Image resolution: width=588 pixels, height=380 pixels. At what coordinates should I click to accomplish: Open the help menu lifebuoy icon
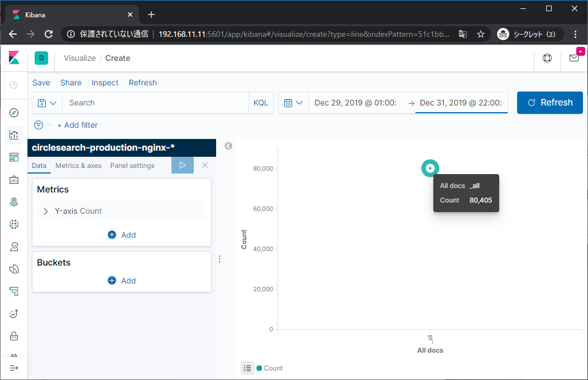point(547,58)
